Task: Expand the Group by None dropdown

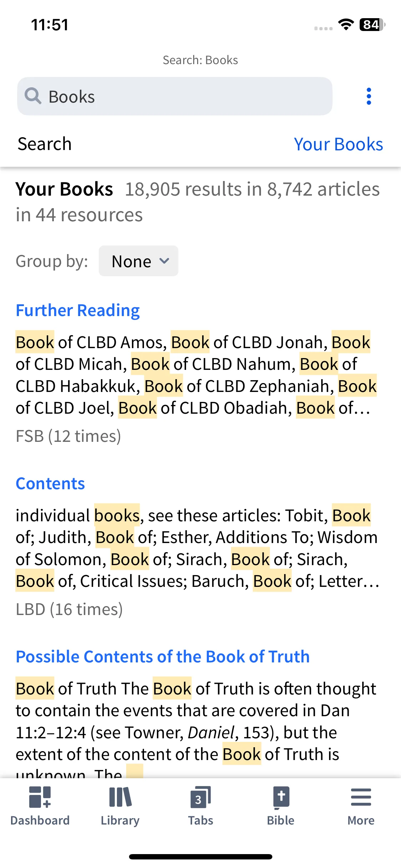Action: pyautogui.click(x=138, y=261)
